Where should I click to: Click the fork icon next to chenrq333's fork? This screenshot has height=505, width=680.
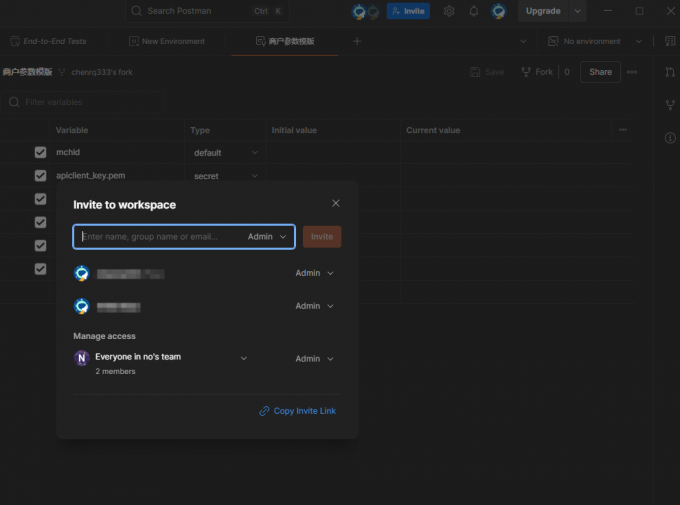[62, 72]
